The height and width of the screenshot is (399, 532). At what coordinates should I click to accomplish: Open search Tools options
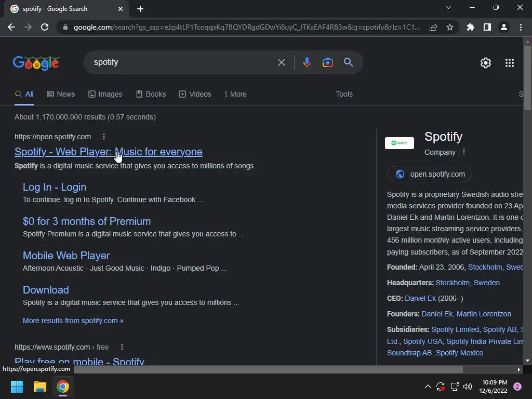pyautogui.click(x=344, y=94)
